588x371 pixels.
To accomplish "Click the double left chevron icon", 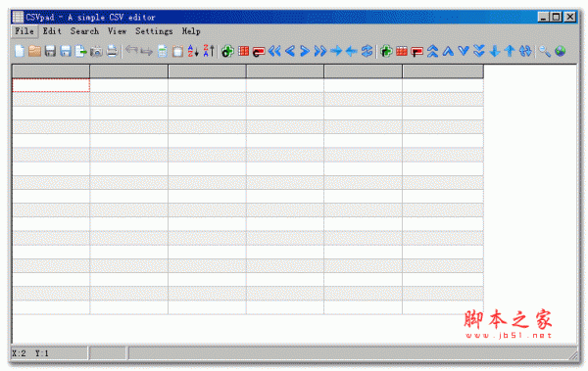I will 274,51.
